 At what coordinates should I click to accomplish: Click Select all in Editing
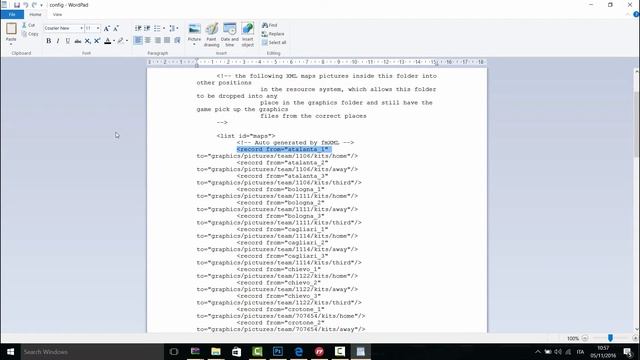tap(274, 42)
